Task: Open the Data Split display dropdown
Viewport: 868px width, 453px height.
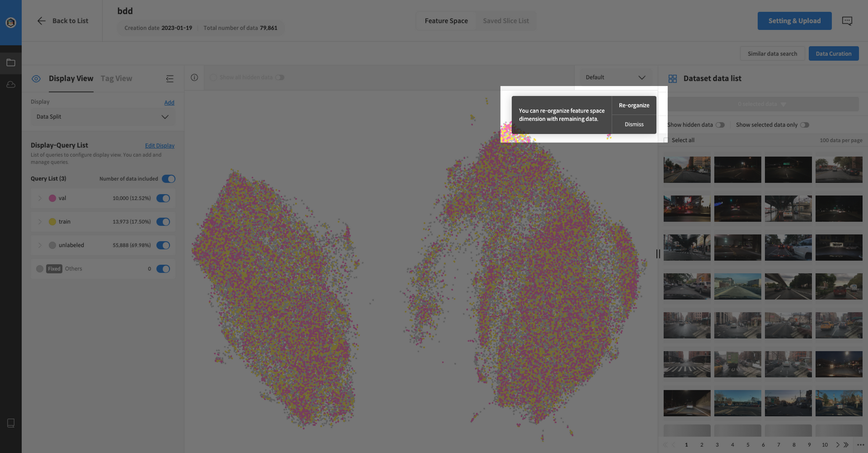Action: point(103,117)
